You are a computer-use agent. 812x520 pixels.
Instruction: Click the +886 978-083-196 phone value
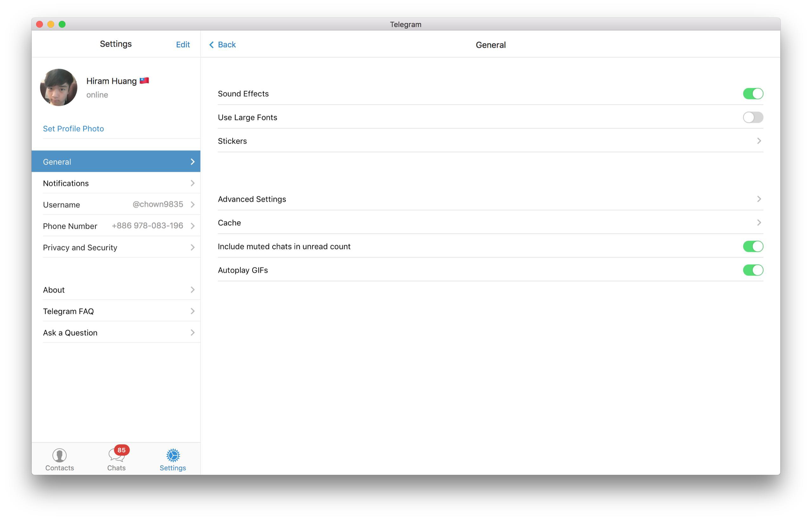[147, 225]
